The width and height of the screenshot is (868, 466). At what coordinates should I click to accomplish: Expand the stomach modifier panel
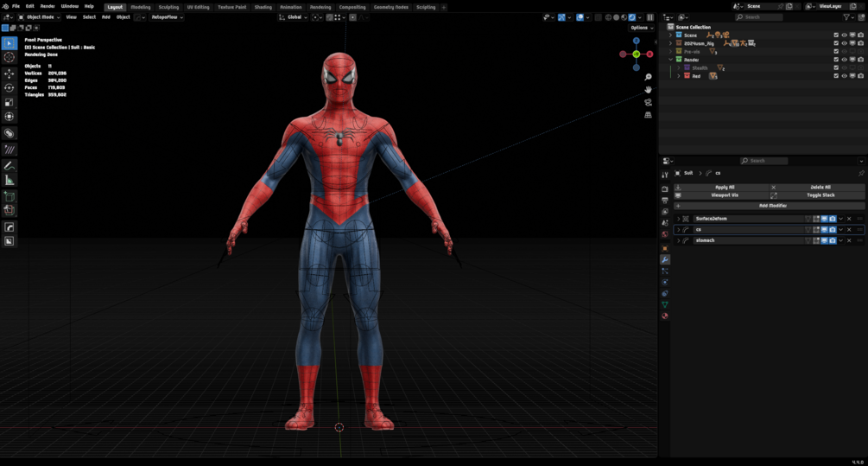(x=678, y=240)
